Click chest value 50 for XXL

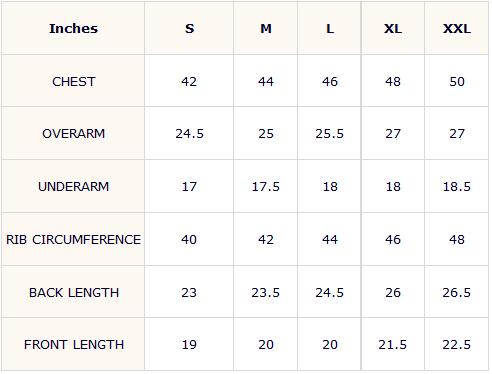(457, 82)
